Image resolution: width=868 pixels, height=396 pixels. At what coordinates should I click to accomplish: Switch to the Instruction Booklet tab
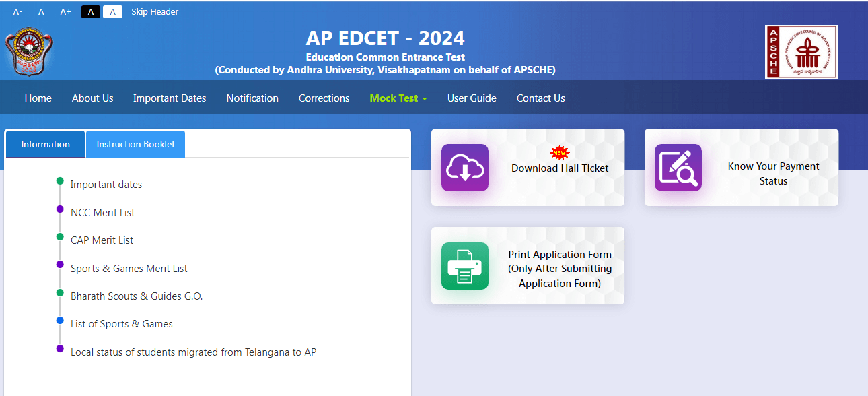pyautogui.click(x=135, y=144)
